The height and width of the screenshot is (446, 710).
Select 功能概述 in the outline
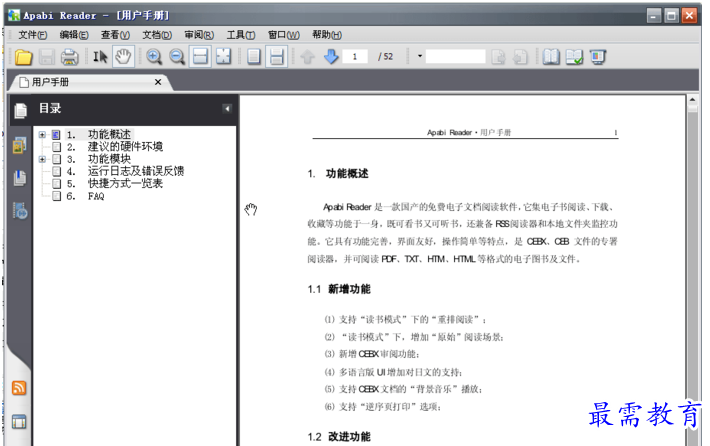109,134
